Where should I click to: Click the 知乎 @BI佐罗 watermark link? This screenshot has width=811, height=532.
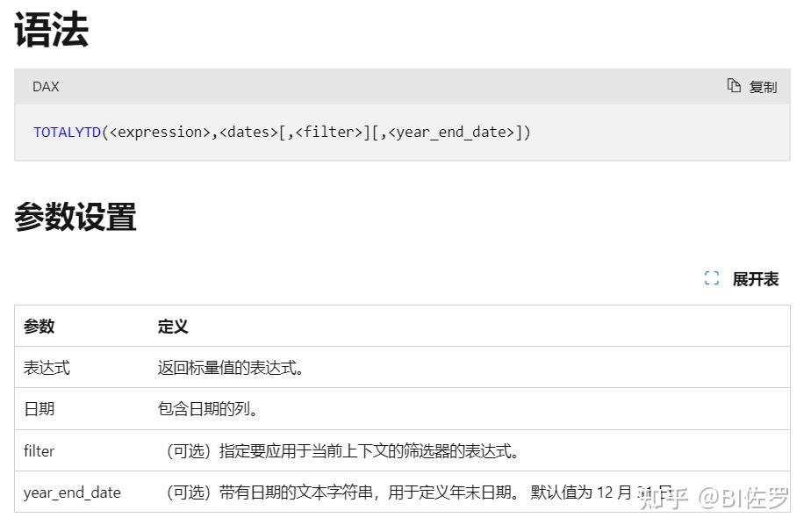(730, 495)
